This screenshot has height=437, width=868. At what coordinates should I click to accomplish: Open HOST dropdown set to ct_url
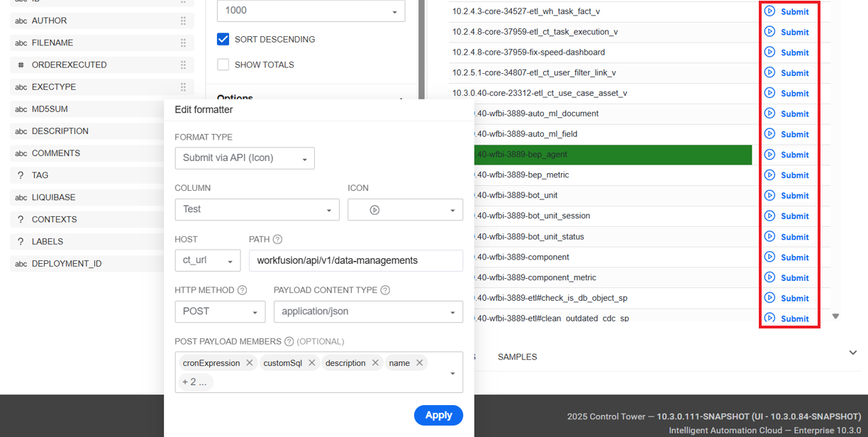pos(208,260)
